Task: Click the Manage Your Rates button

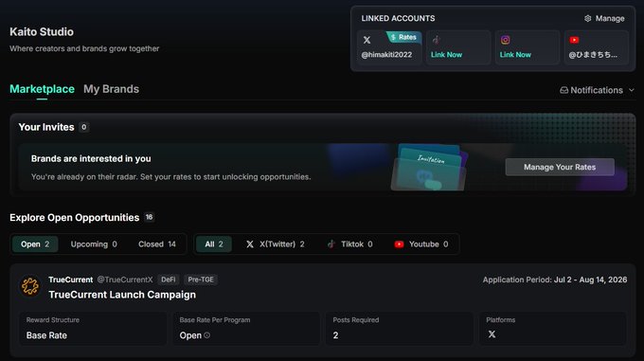Action: point(560,167)
